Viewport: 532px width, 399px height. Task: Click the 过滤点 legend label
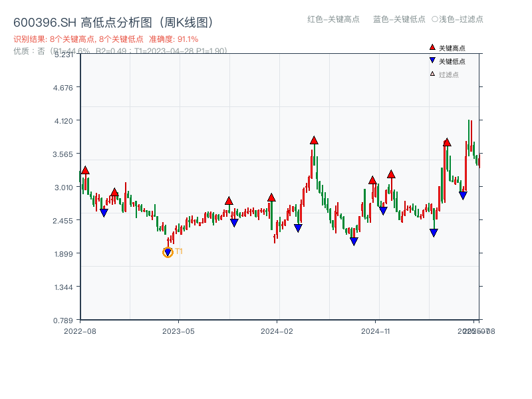point(448,74)
